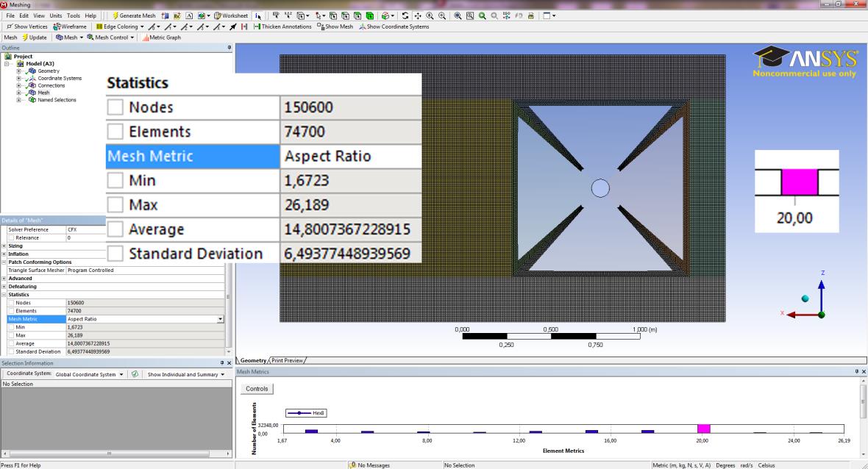The height and width of the screenshot is (469, 868).
Task: Expand the Inflation group
Action: tap(4, 254)
